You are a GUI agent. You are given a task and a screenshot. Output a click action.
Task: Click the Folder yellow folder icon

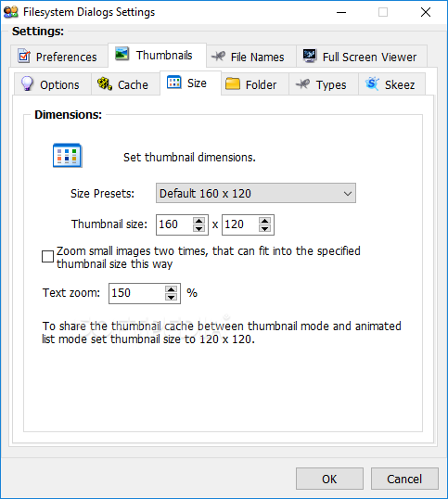pyautogui.click(x=233, y=84)
